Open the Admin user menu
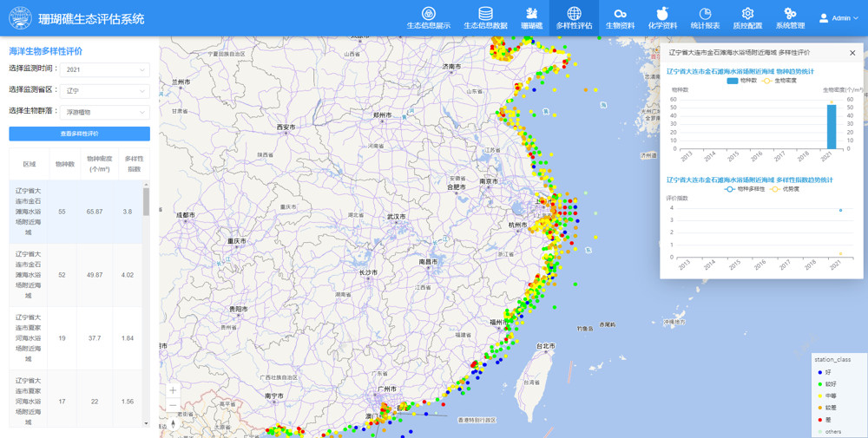Image resolution: width=868 pixels, height=438 pixels. click(x=838, y=18)
